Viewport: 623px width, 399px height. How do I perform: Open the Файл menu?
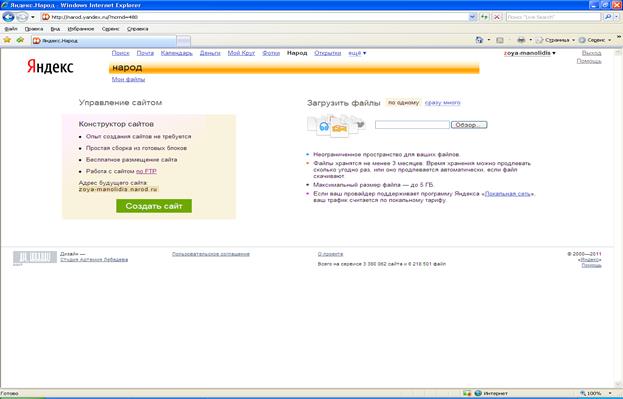(11, 29)
